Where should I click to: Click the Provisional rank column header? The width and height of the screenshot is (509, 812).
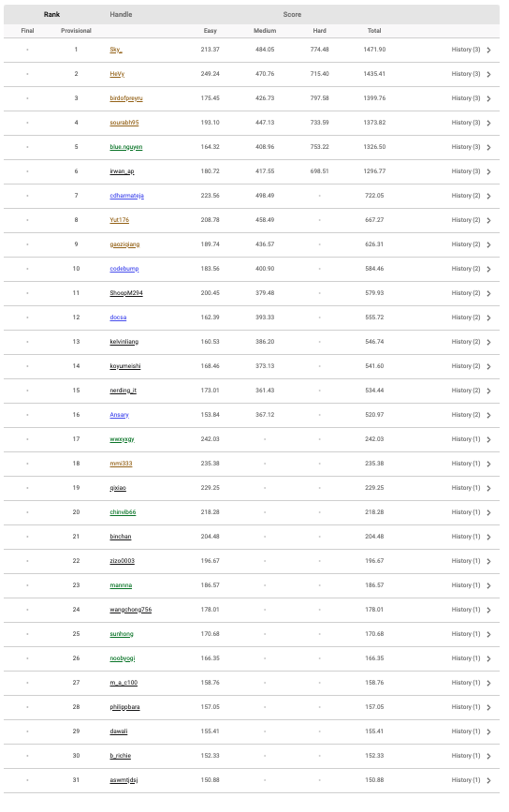point(76,31)
